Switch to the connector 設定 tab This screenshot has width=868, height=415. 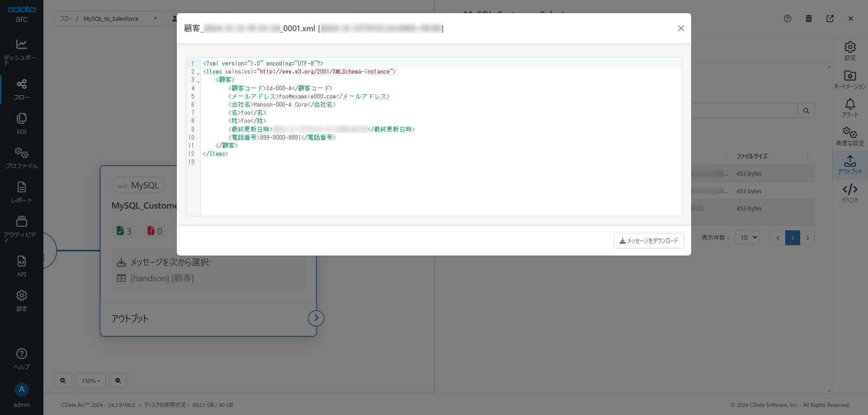click(850, 51)
